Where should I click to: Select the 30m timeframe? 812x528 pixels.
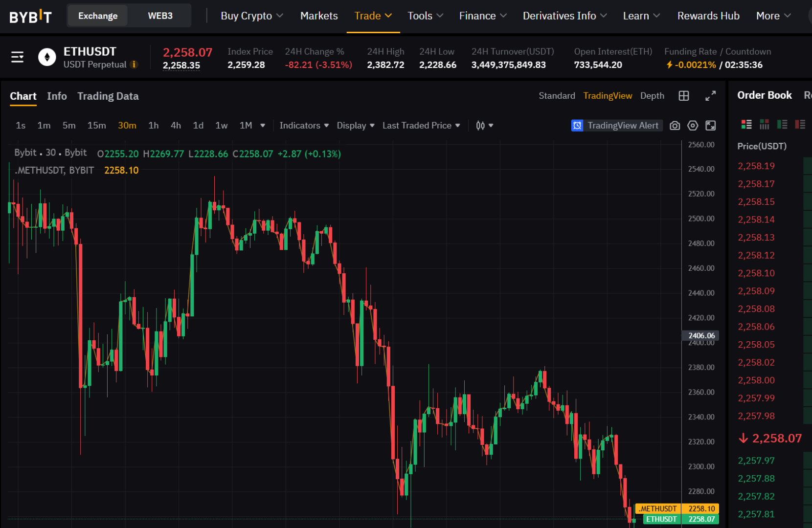(x=127, y=126)
